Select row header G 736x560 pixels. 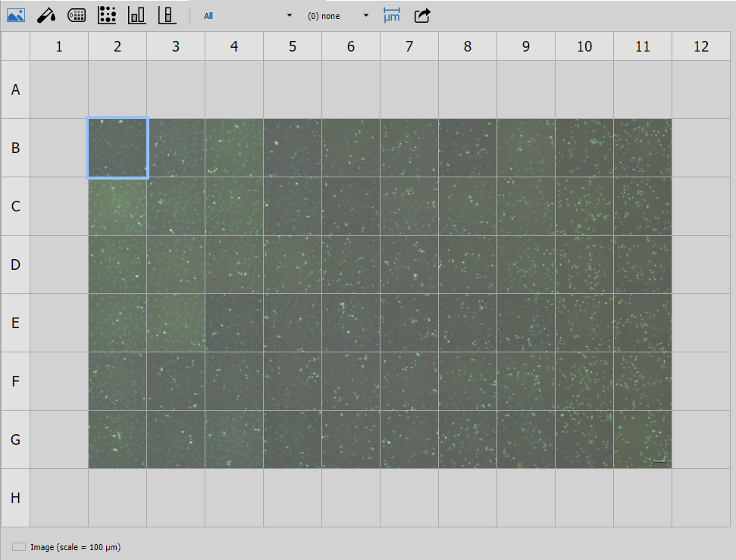(x=15, y=440)
